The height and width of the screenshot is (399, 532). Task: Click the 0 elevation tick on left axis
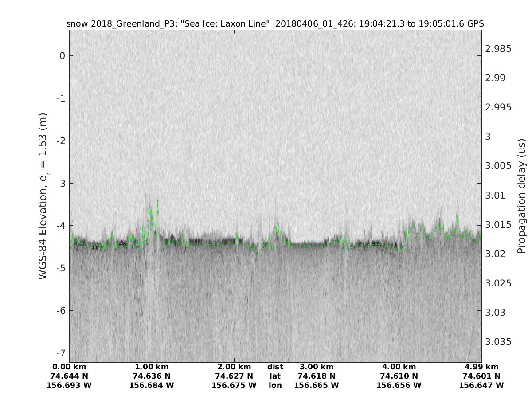(63, 56)
